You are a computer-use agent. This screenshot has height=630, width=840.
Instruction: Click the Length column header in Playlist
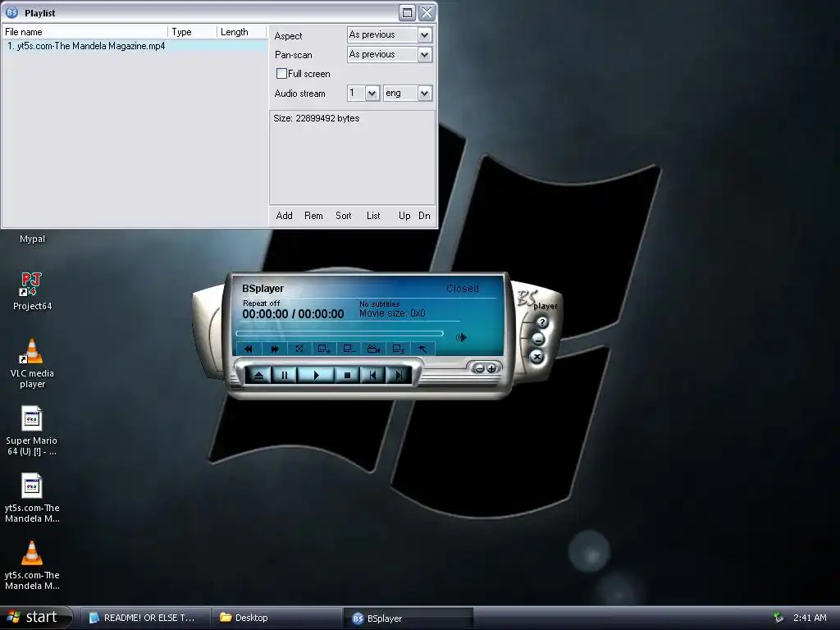[x=242, y=32]
